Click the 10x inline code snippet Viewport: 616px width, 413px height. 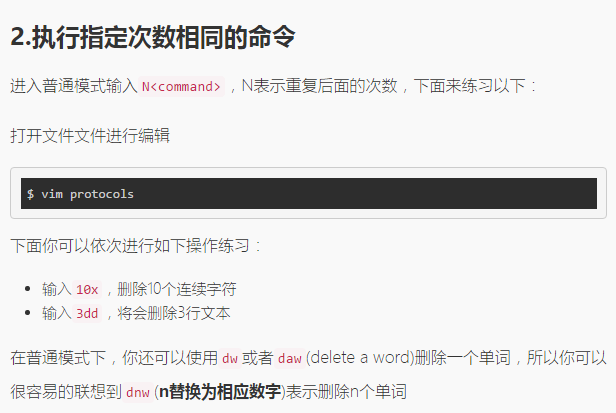tap(87, 290)
